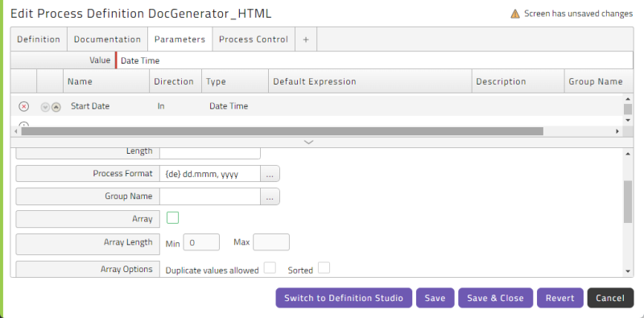Move Start Date parameter down

coord(45,107)
